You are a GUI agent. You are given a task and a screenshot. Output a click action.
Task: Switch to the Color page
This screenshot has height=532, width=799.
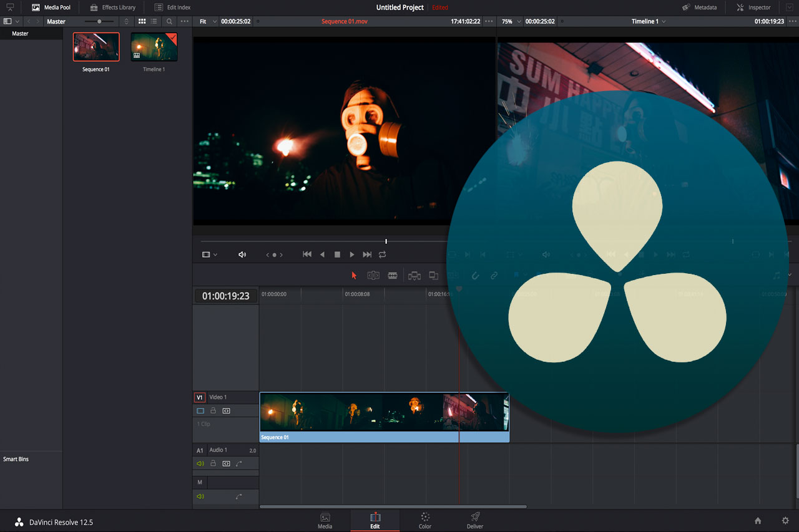pyautogui.click(x=425, y=520)
